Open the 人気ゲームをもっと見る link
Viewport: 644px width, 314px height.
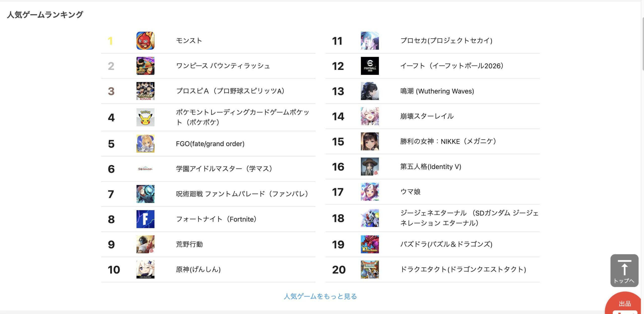[x=320, y=296]
